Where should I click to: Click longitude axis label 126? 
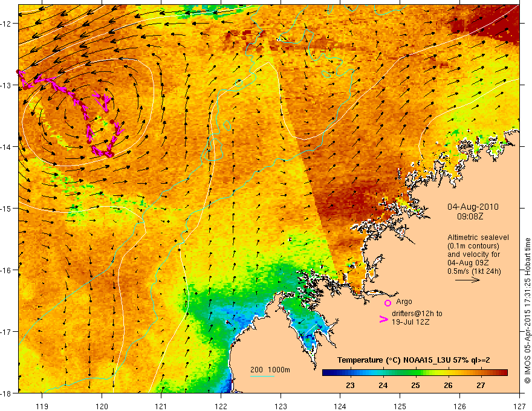[x=459, y=406]
